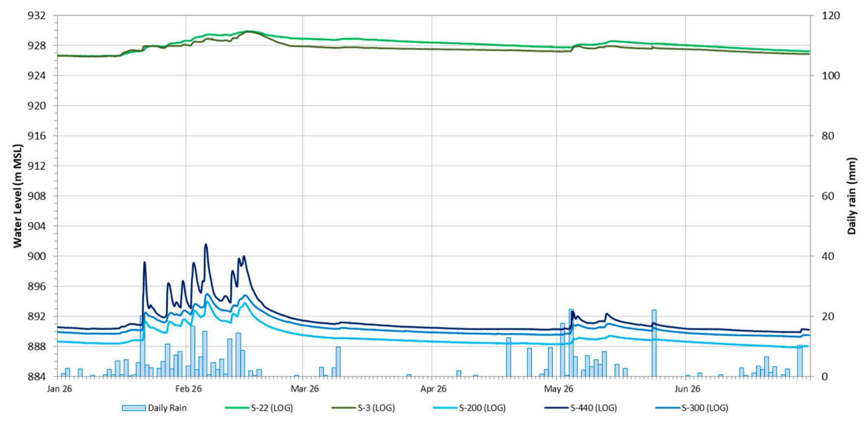Select the S-440 (LOG) legend label
Image resolution: width=868 pixels, height=425 pixels.
593,408
